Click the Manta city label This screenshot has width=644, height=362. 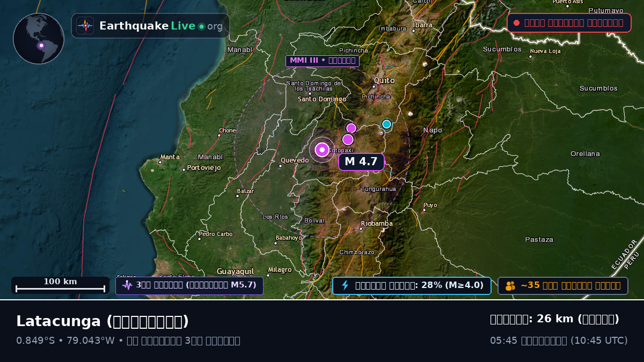tap(170, 157)
